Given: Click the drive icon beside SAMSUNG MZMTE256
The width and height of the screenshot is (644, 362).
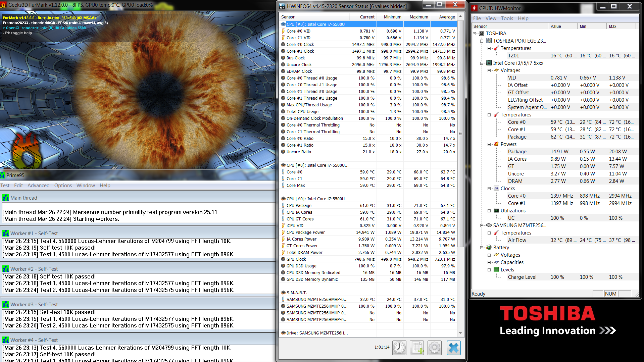Looking at the screenshot, I should point(489,225).
